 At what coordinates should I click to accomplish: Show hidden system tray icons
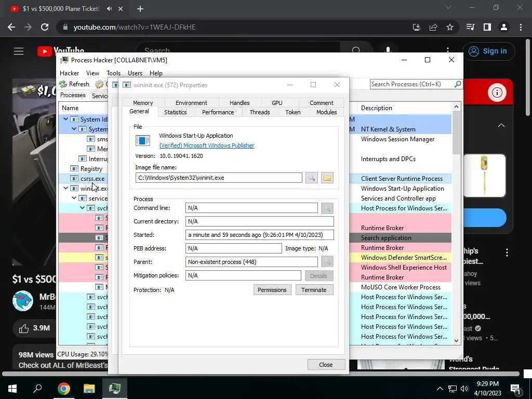(x=440, y=389)
